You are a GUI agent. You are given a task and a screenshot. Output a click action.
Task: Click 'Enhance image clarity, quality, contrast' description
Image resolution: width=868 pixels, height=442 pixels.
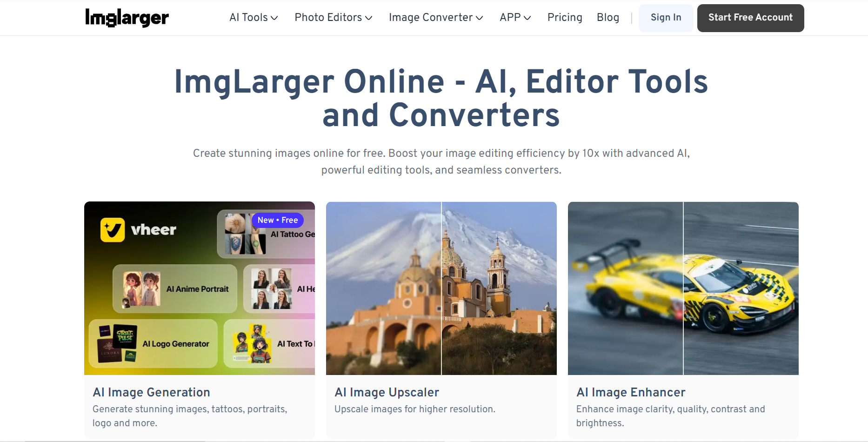pos(671,416)
